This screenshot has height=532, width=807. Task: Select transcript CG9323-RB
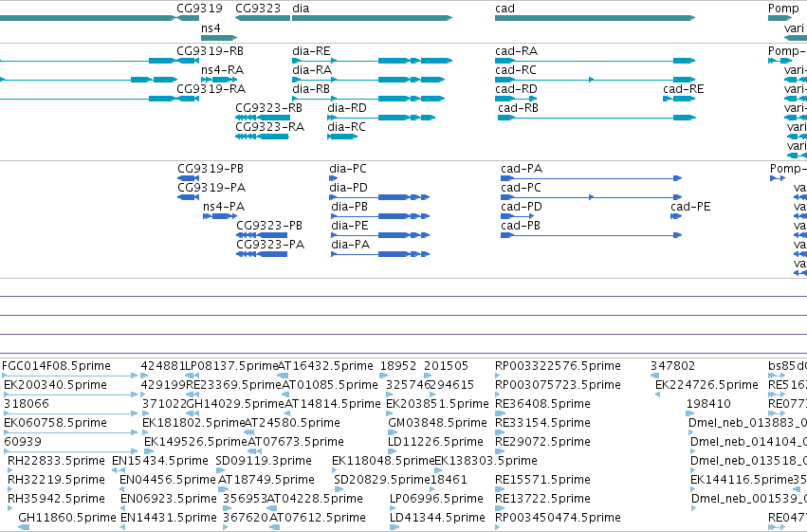click(x=263, y=118)
